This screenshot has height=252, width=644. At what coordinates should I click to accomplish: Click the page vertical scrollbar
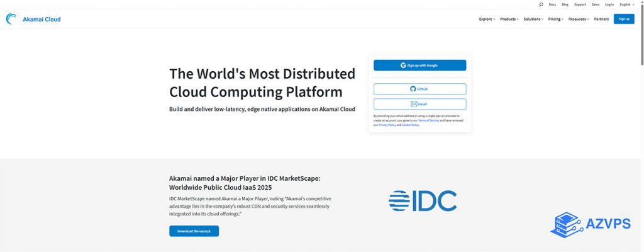click(641, 38)
